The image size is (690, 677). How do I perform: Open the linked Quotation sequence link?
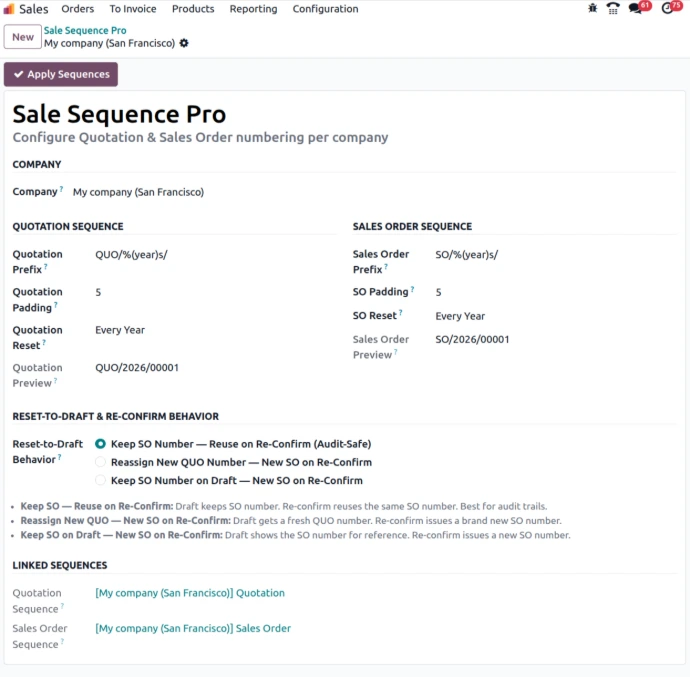tap(190, 593)
